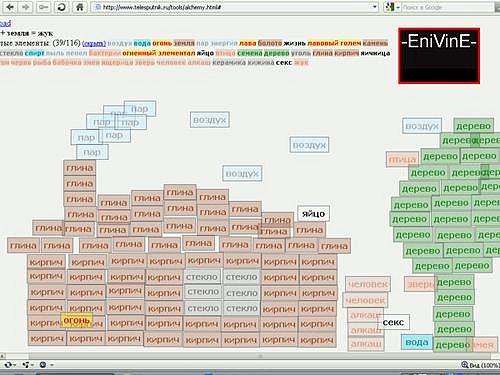Go to the home page icon
This screenshot has height=375, width=500.
tap(79, 7)
